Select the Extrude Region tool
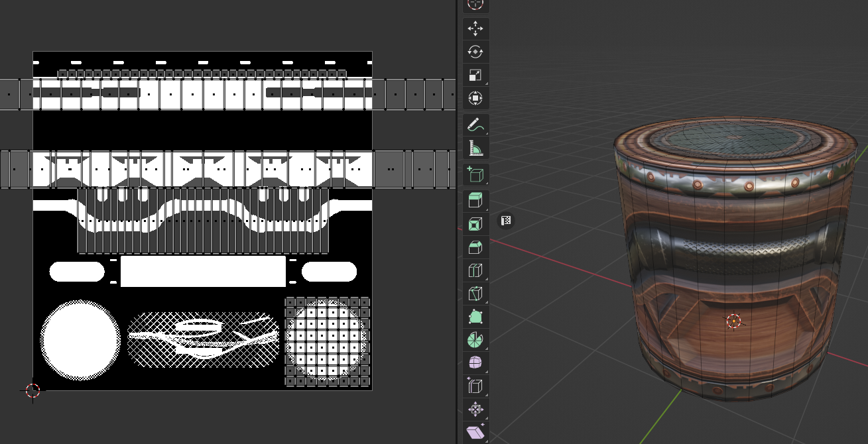Viewport: 868px width, 444px height. pos(475,200)
